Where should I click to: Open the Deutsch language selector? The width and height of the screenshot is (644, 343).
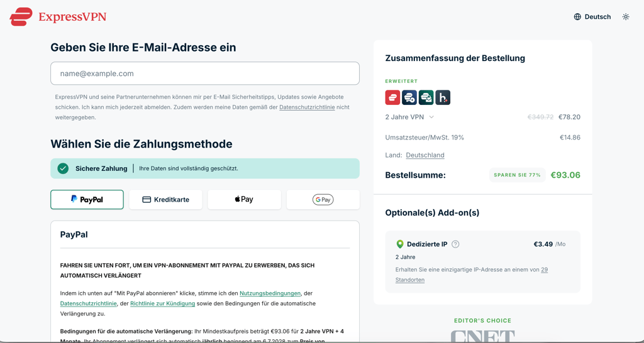[592, 17]
